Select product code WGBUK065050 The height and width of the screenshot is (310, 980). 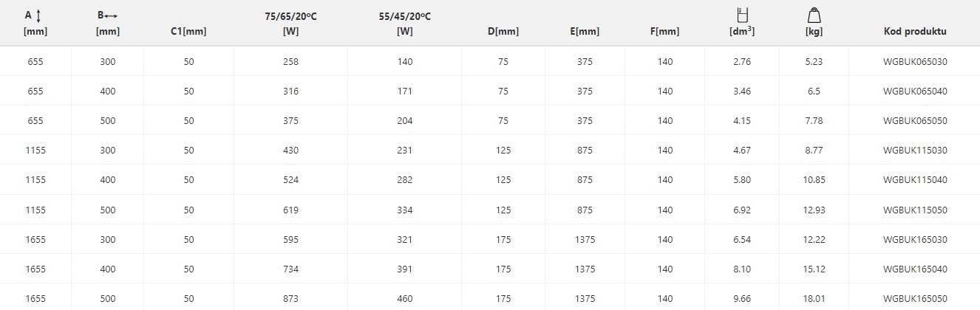915,121
